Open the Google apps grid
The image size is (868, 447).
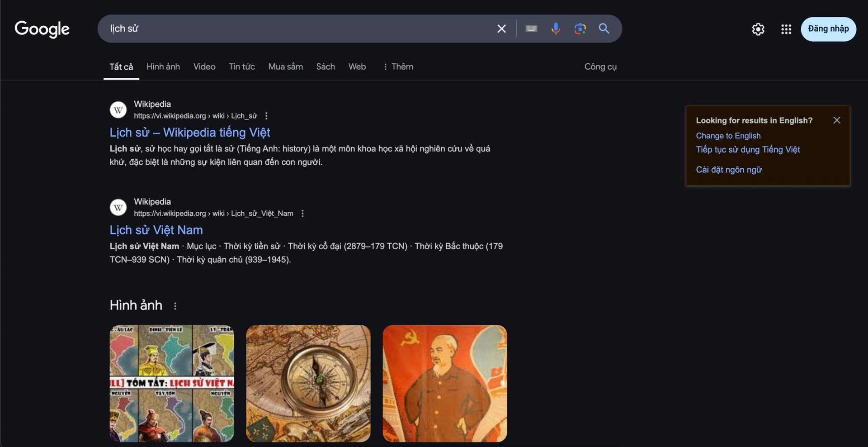786,29
